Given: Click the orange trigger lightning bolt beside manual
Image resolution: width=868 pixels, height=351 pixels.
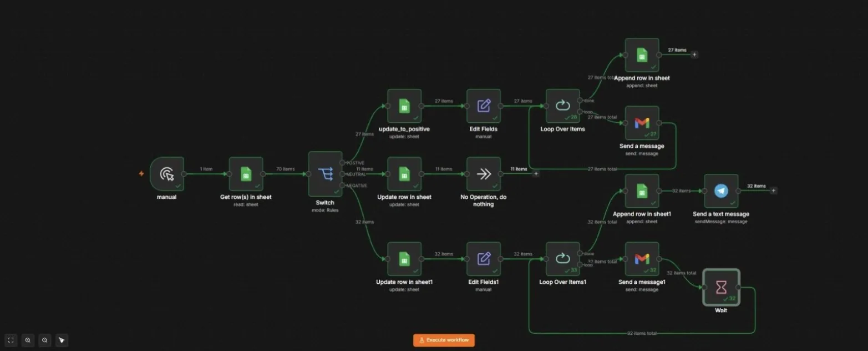Looking at the screenshot, I should click(x=141, y=174).
